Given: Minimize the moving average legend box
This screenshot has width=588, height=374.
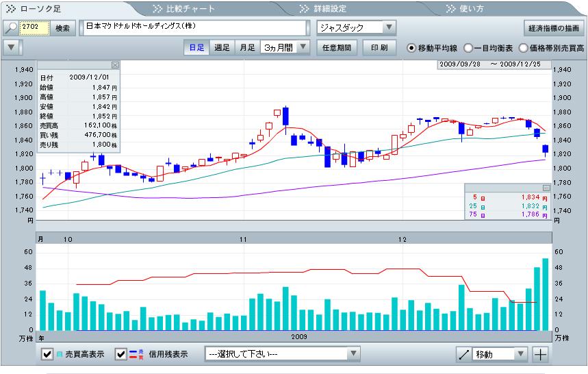Looking at the screenshot, I should (546, 188).
